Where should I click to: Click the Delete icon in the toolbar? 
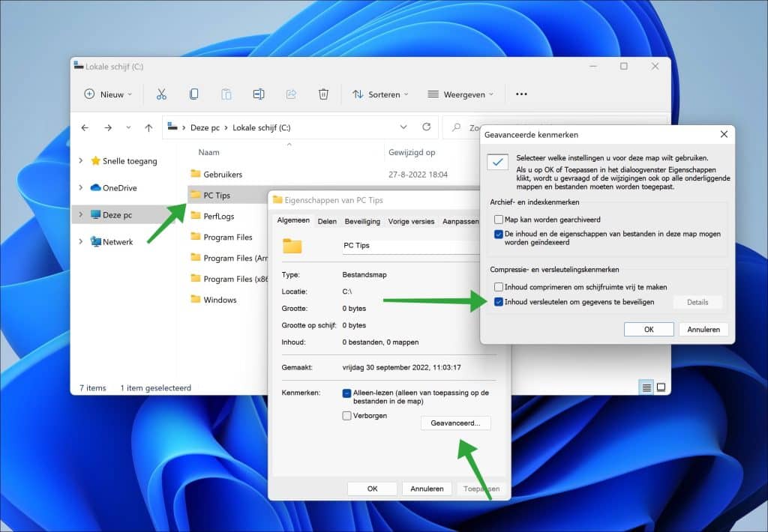pos(323,94)
